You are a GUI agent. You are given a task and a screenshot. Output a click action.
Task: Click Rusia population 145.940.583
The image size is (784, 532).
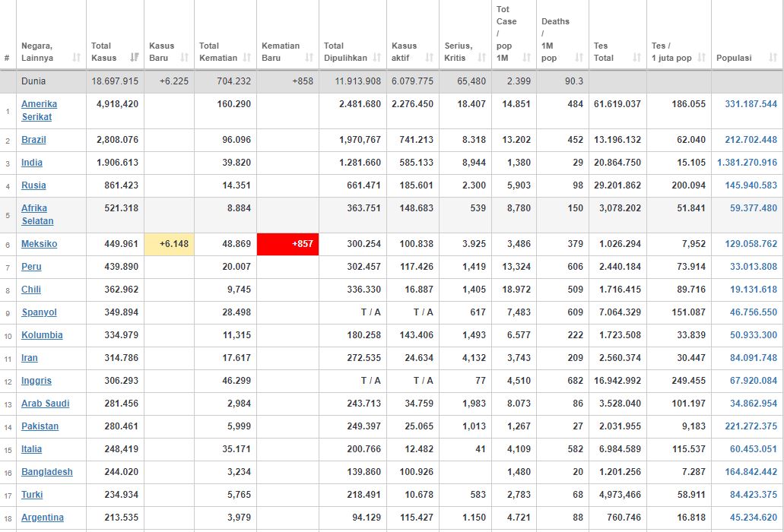[751, 185]
